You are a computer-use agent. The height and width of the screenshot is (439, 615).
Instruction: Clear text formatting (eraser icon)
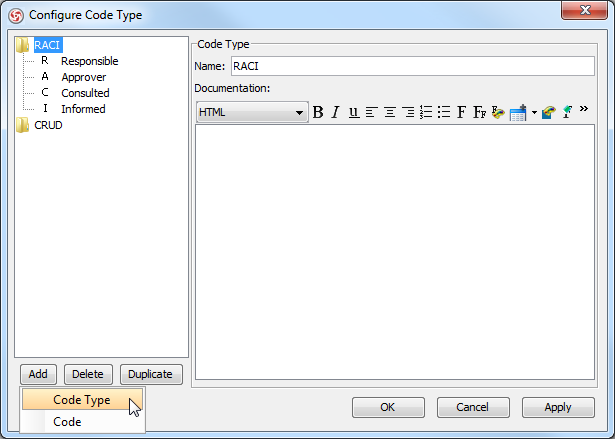click(567, 112)
